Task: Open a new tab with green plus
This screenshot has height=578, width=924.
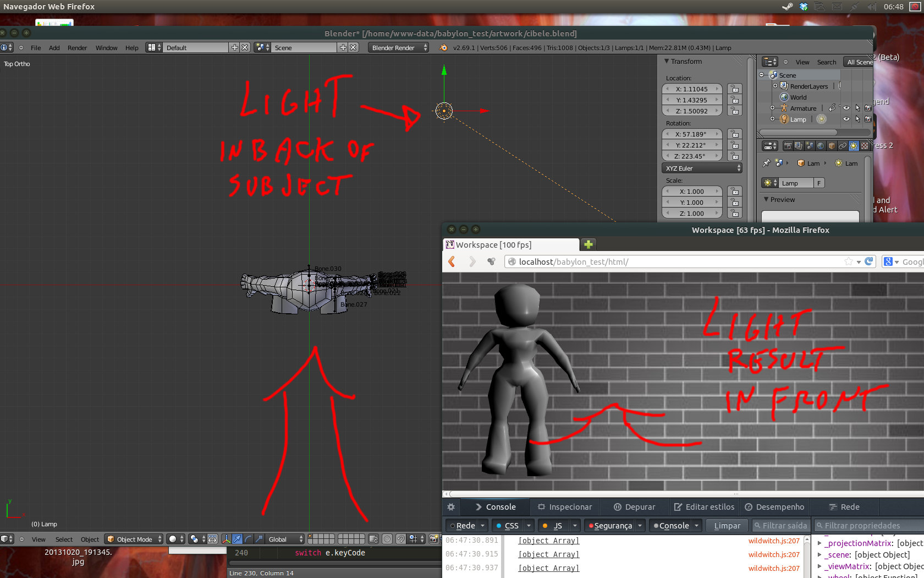Action: coord(588,244)
